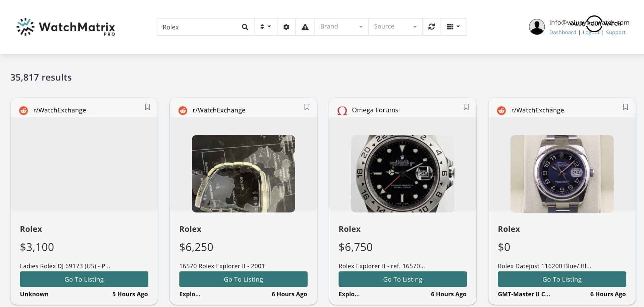This screenshot has height=307, width=644.
Task: Click the alert warning icon in the toolbar
Action: [305, 27]
